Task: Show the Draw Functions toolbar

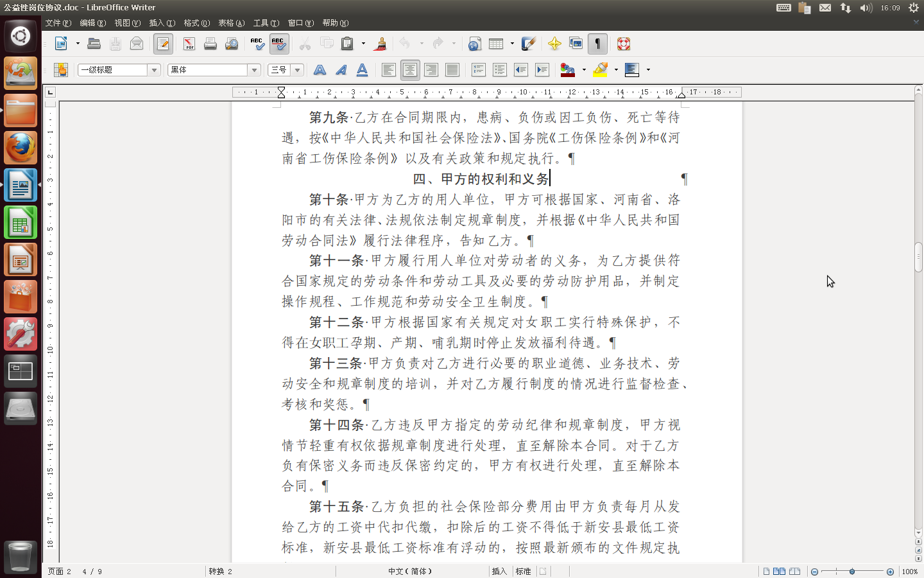Action: (529, 44)
